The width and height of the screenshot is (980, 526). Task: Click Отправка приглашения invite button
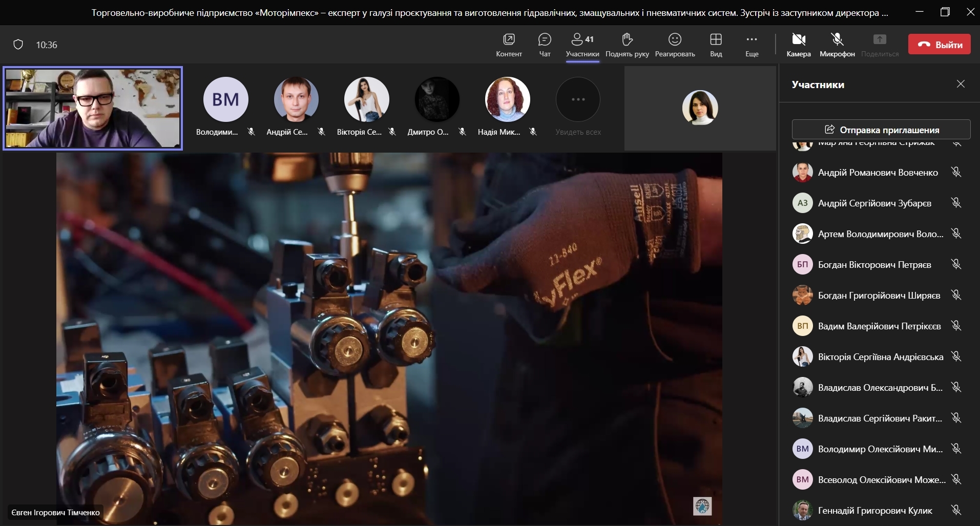click(x=881, y=130)
